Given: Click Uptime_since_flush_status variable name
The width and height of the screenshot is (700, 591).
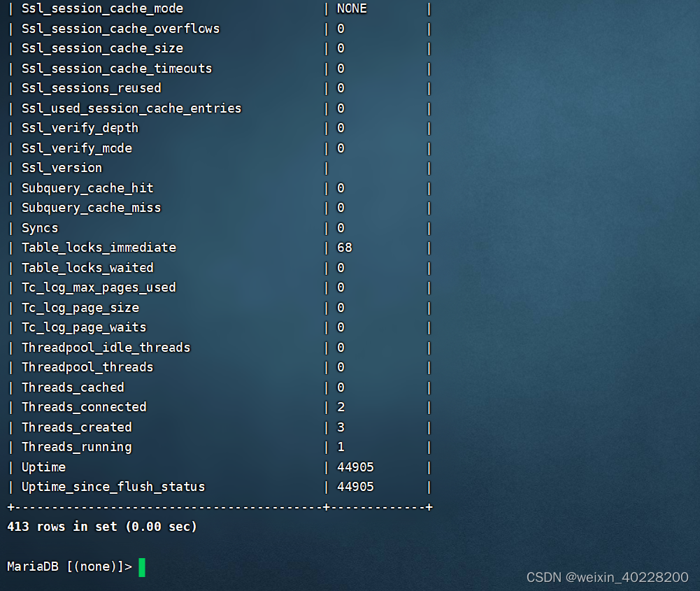Looking at the screenshot, I should (113, 487).
